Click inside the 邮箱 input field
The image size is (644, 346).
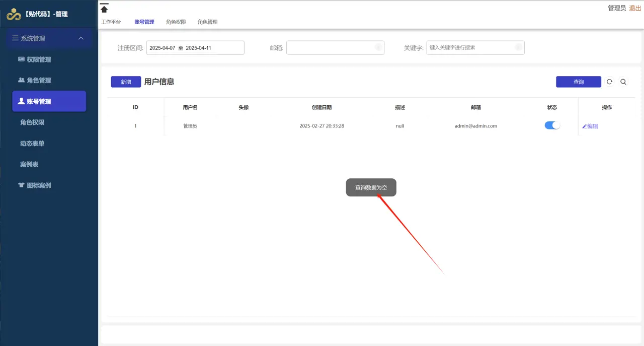tap(335, 47)
